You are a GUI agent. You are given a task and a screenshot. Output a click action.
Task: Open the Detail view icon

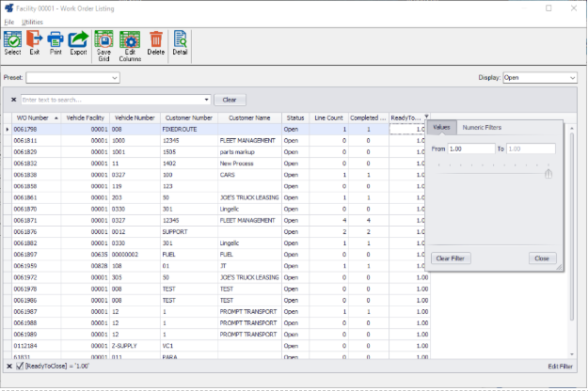180,43
